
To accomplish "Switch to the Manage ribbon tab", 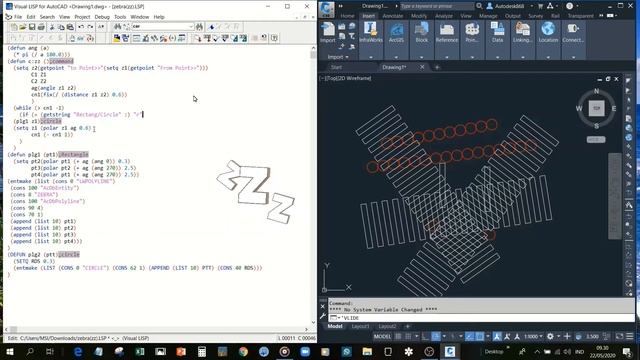I will [x=488, y=16].
